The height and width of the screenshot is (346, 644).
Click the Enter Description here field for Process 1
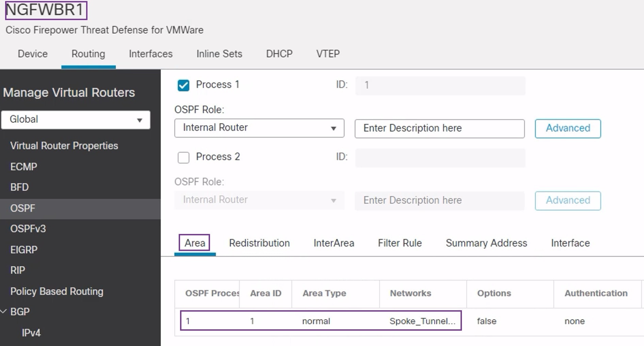(x=439, y=128)
